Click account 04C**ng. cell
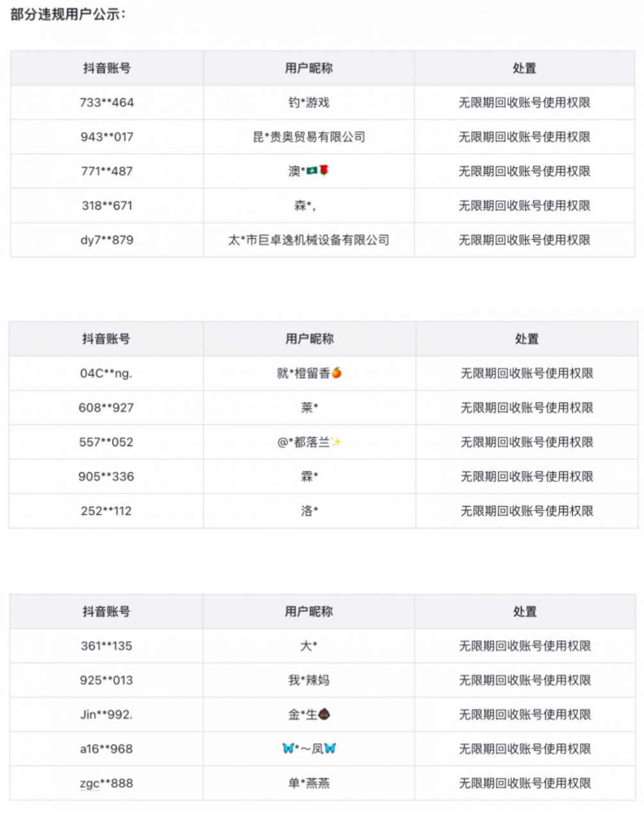The width and height of the screenshot is (644, 813). 106,374
